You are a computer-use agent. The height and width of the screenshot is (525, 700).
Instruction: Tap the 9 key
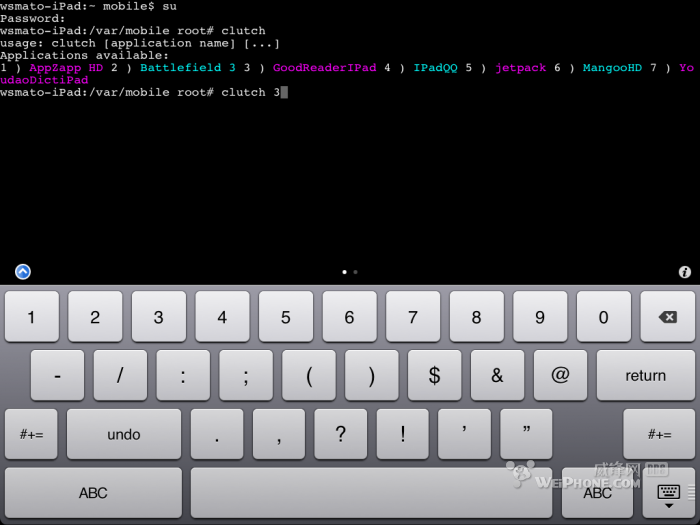click(540, 317)
